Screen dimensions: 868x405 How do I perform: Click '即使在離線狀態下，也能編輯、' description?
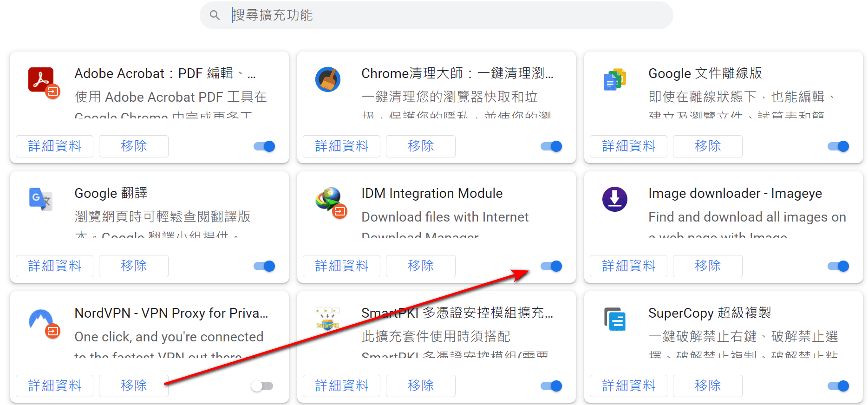click(742, 97)
